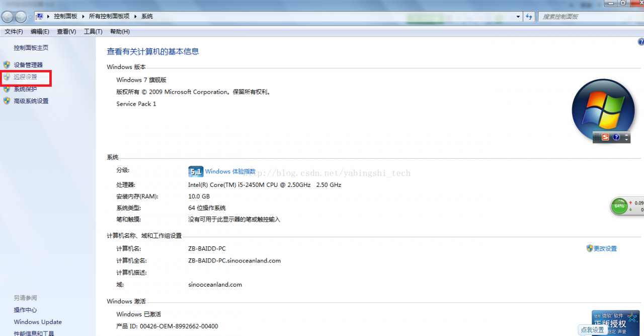Expand the arrow before 控制面板 breadcrumb

point(48,17)
